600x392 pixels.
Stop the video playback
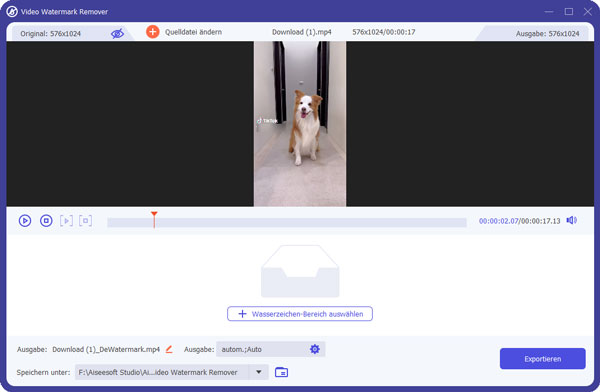(46, 221)
